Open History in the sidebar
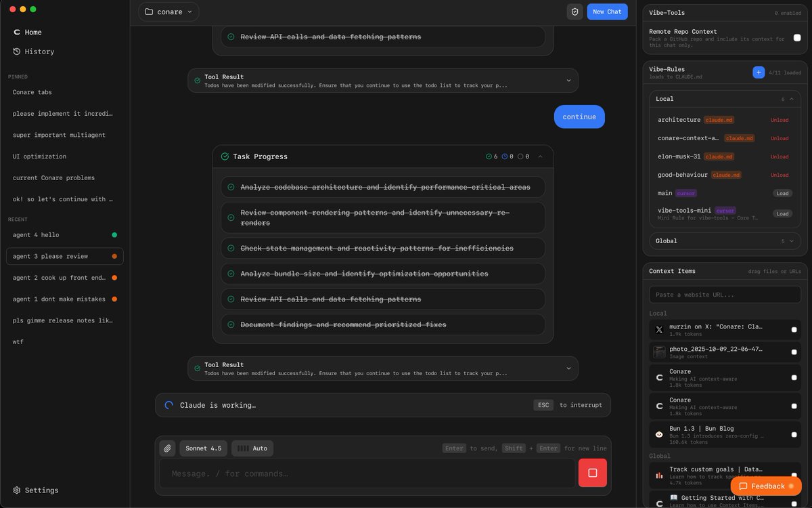 [x=39, y=51]
